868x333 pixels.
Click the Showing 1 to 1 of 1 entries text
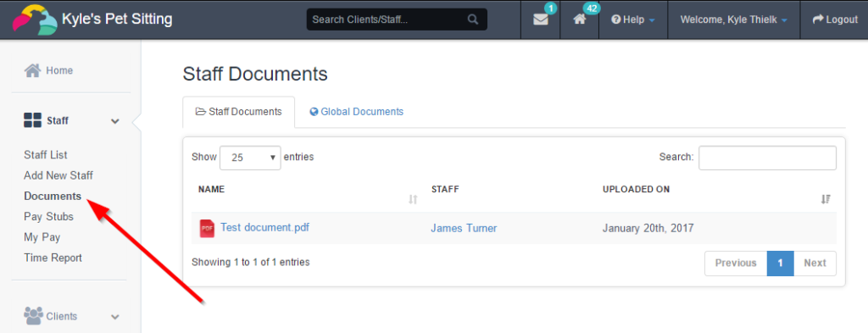point(251,262)
